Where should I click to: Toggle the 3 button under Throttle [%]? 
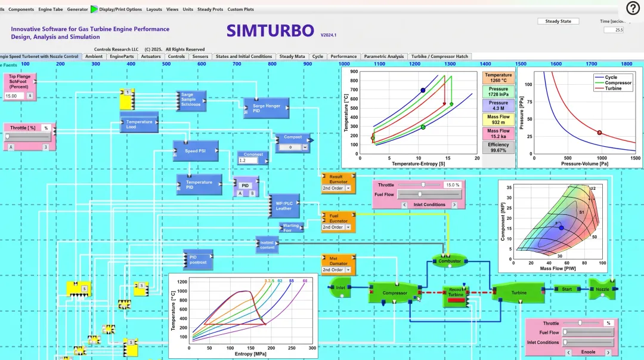coord(45,147)
